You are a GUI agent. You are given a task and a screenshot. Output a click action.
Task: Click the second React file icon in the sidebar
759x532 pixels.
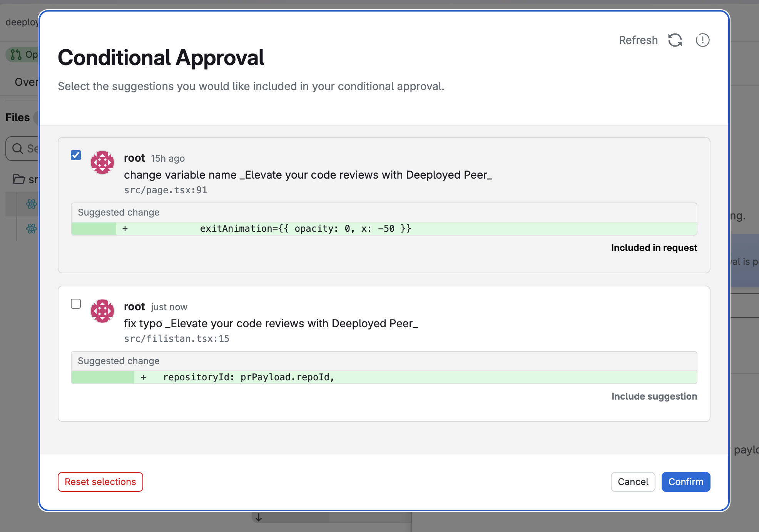pyautogui.click(x=32, y=229)
